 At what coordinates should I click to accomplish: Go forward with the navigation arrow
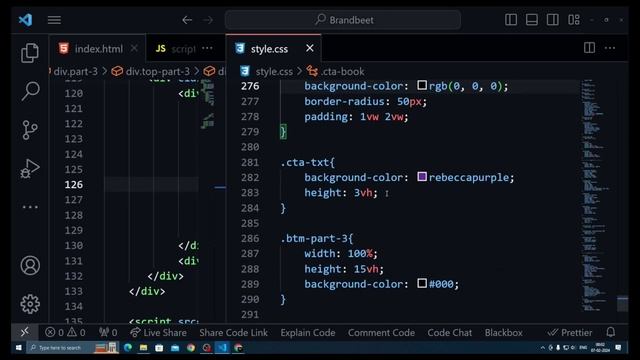click(208, 20)
